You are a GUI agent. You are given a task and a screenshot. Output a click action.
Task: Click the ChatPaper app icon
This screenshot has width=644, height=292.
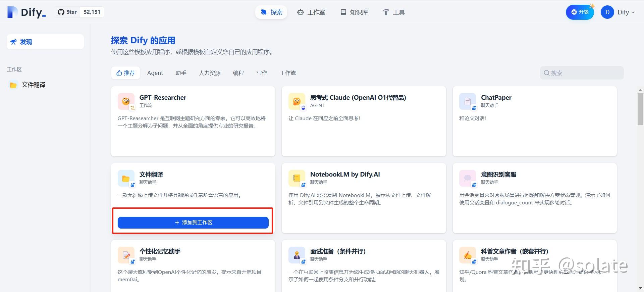pos(468,101)
